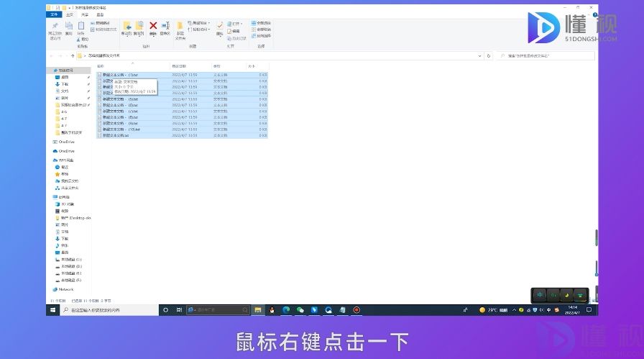Select file 新建文本文档 - (10).txt
644x359 pixels.
pos(183,129)
